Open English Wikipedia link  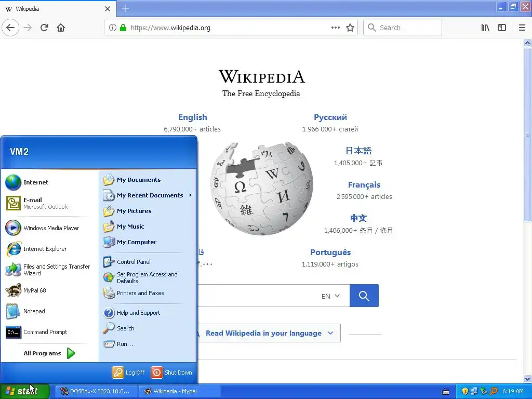(192, 117)
